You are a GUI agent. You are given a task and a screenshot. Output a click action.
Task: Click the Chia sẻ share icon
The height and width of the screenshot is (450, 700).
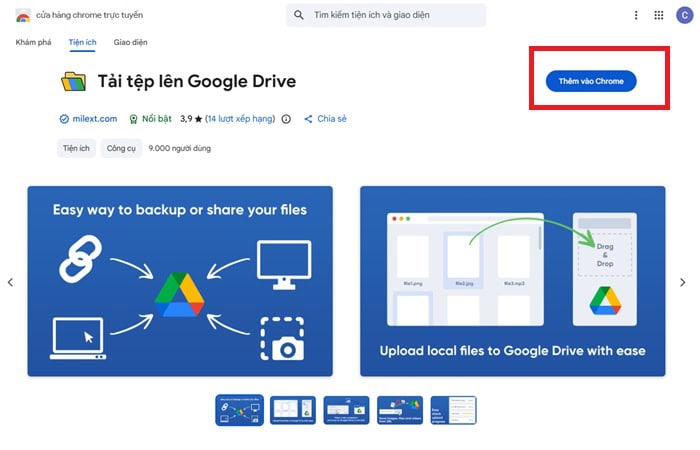tap(308, 119)
